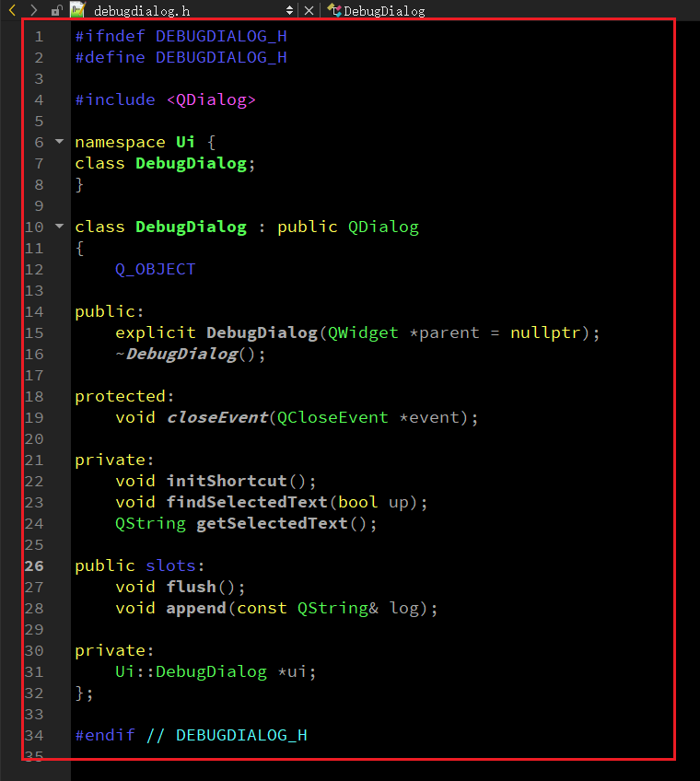Go forward with the right arrow

(x=33, y=10)
